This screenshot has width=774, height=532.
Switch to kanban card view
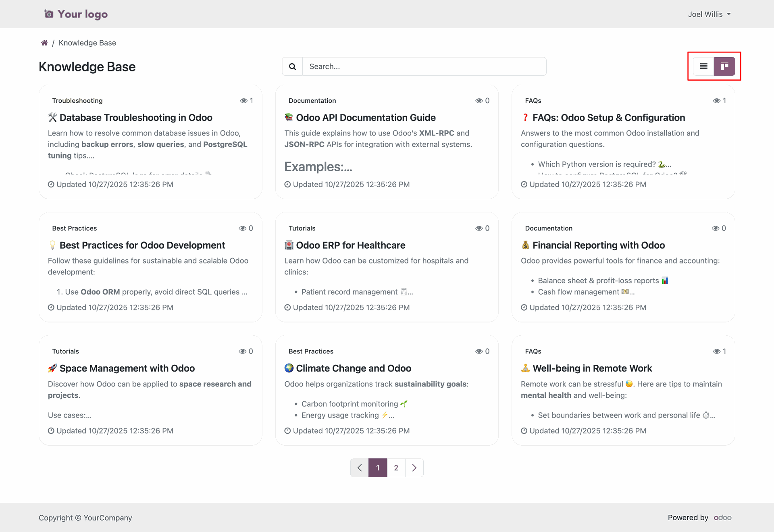[724, 66]
